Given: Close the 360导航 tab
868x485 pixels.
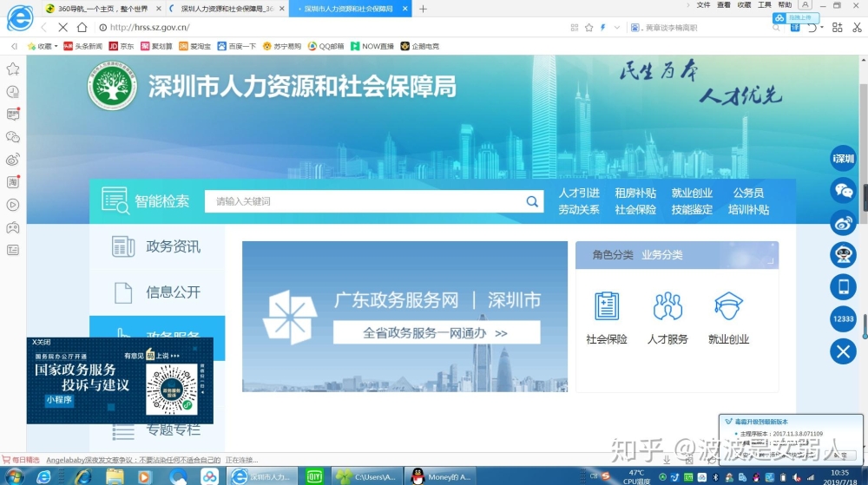Looking at the screenshot, I should tap(159, 9).
